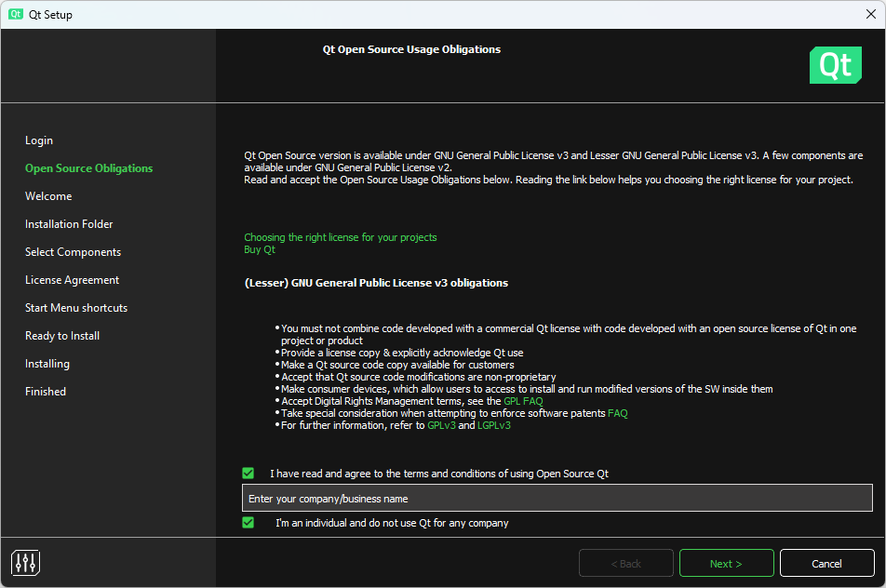The height and width of the screenshot is (588, 886).
Task: Click the Next button
Action: (x=726, y=563)
